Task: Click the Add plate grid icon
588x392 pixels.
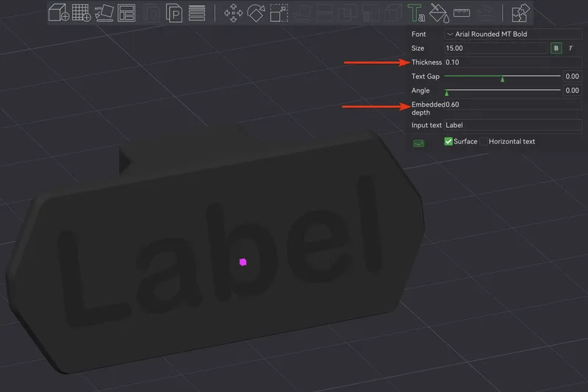Action: [x=82, y=13]
